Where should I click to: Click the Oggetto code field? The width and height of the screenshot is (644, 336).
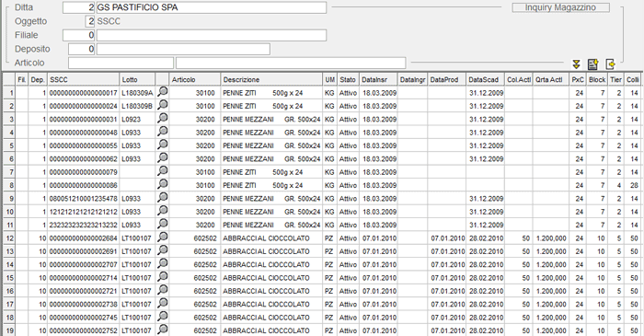pos(89,21)
